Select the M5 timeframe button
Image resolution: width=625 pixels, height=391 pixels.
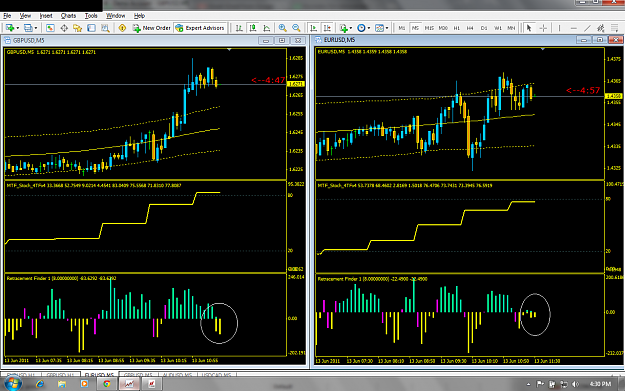415,28
